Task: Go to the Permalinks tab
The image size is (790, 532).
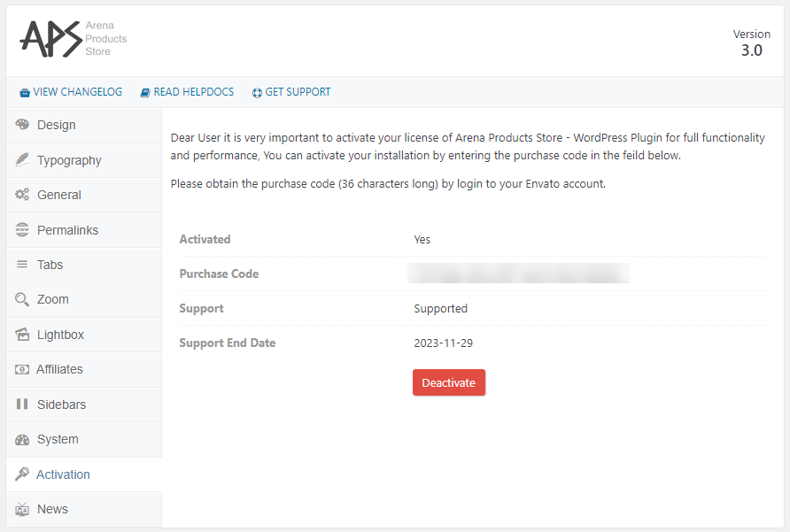Action: 83,230
